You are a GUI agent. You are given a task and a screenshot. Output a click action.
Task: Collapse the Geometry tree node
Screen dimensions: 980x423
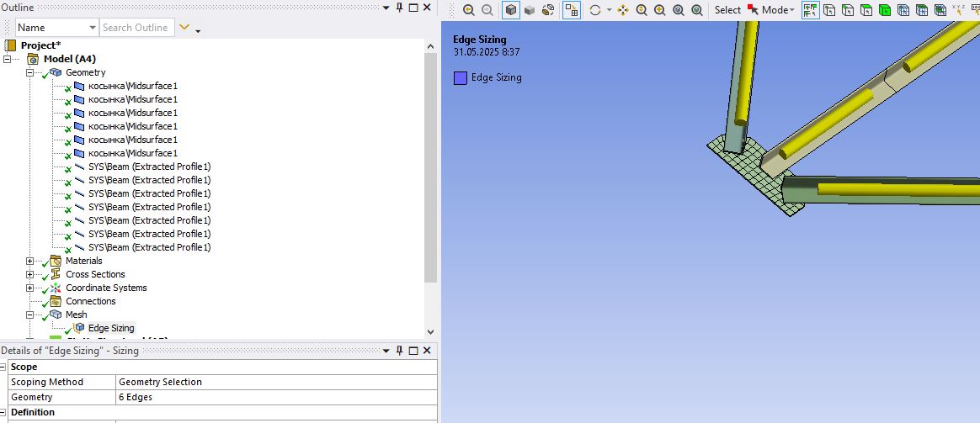click(30, 72)
